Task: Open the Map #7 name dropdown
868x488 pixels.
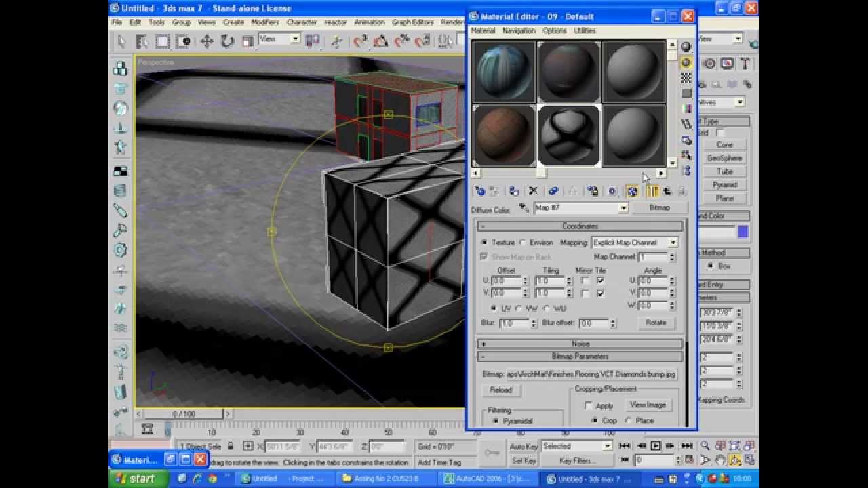Action: (x=623, y=207)
